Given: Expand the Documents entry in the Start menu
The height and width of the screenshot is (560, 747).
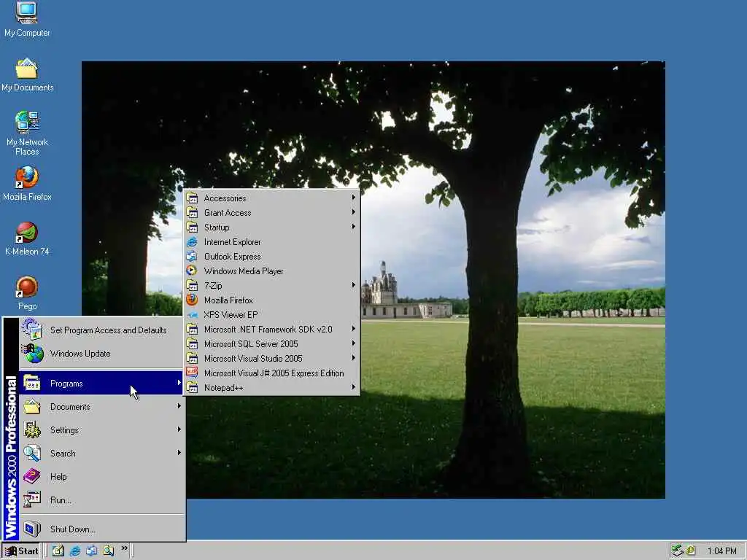Looking at the screenshot, I should [x=101, y=407].
